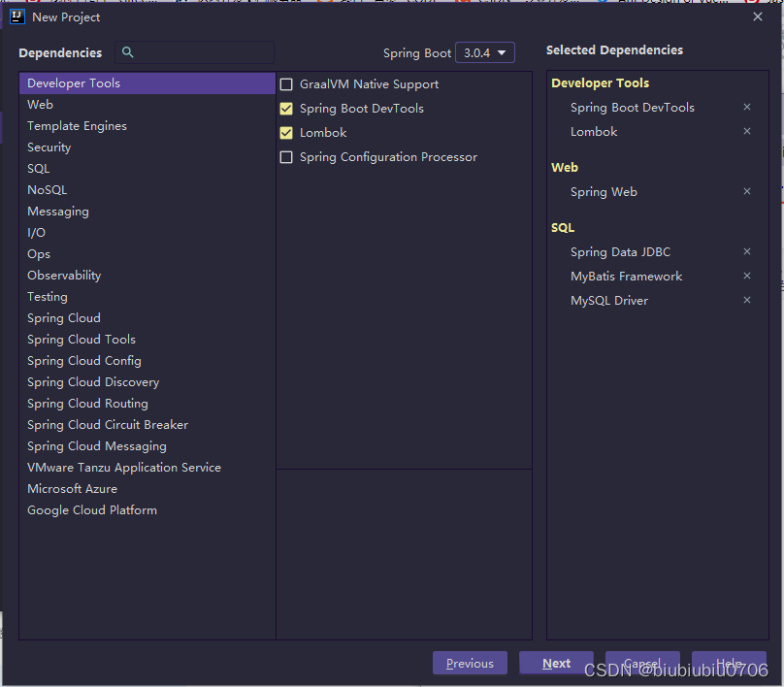Click Lombok in the selected dependencies panel
Image resolution: width=784 pixels, height=687 pixels.
pyautogui.click(x=594, y=132)
